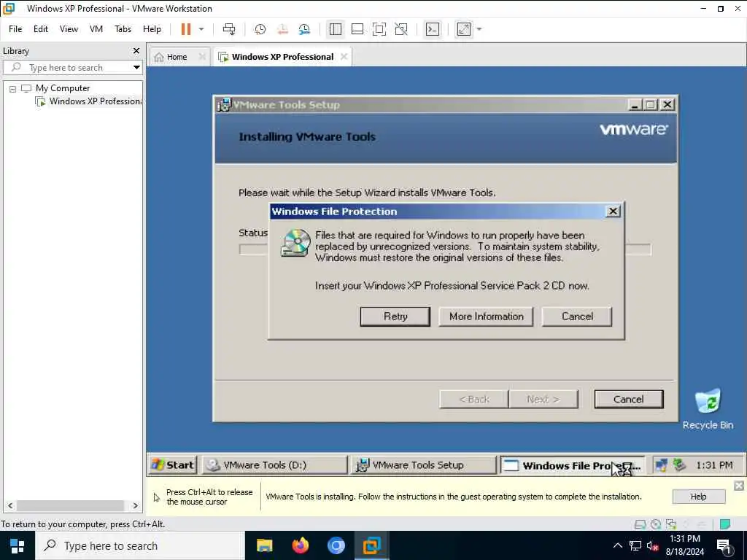747x560 pixels.
Task: Select Windows XP Professional in the library tree
Action: point(95,101)
